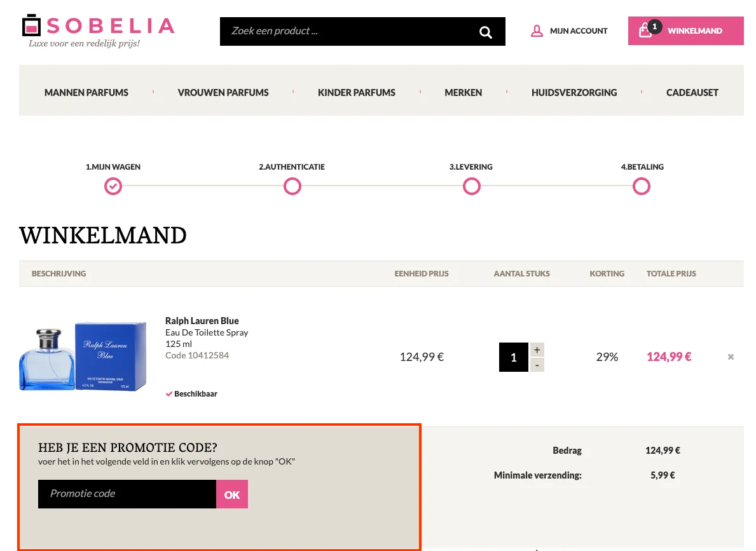This screenshot has width=756, height=551.
Task: Click the Promotie code input field
Action: (x=127, y=494)
